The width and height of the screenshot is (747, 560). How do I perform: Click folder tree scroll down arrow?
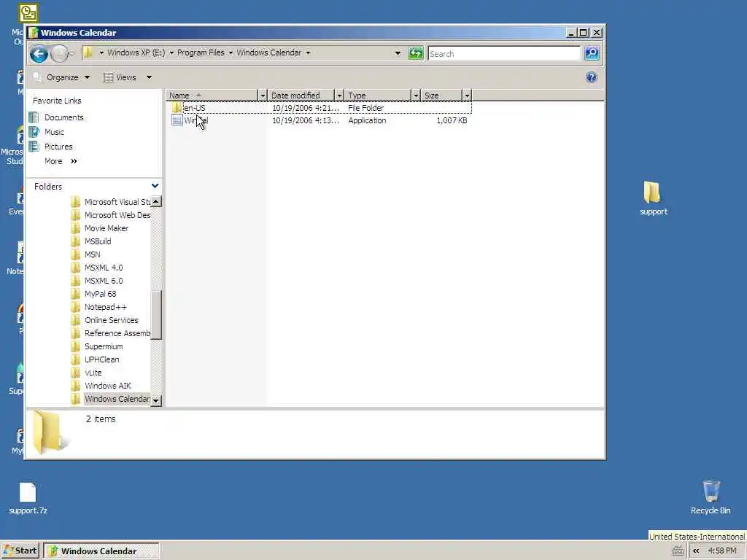156,401
